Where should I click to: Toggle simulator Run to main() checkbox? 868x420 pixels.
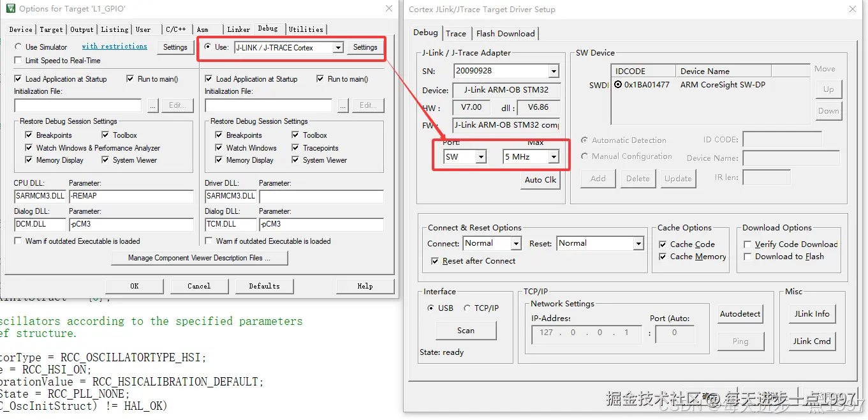[x=131, y=79]
